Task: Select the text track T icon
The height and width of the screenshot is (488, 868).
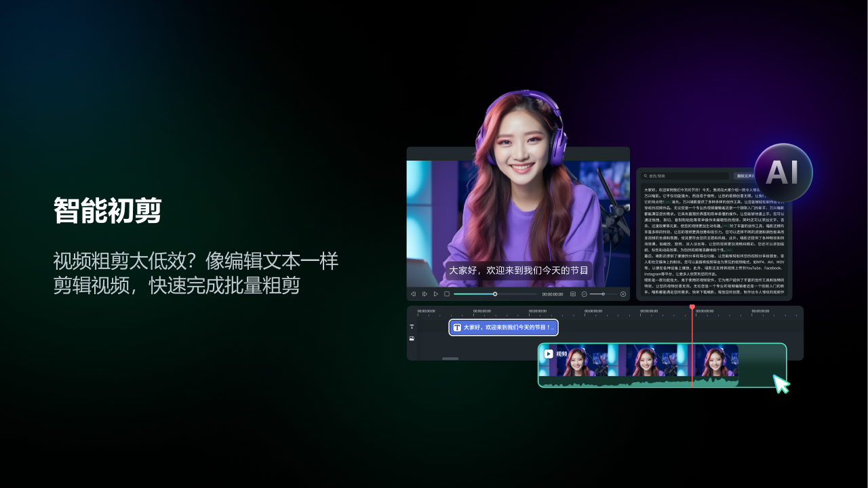Action: pyautogui.click(x=412, y=327)
